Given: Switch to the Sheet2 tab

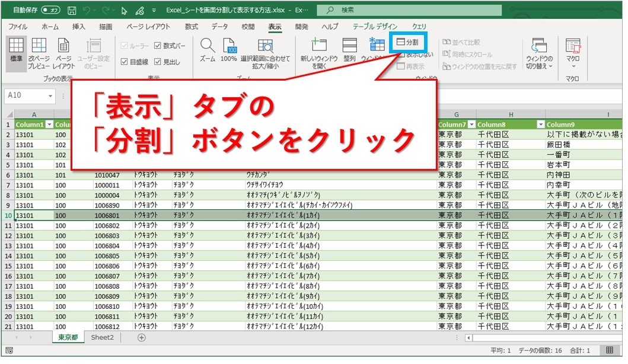Looking at the screenshot, I should coord(102,337).
